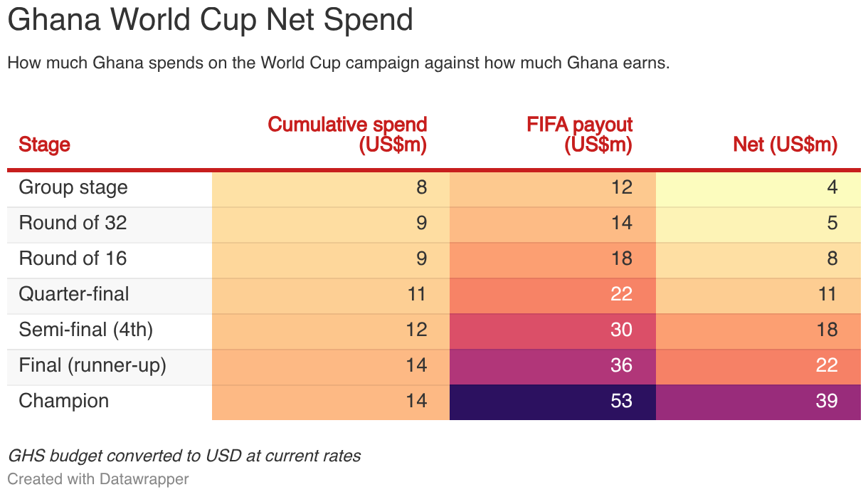The width and height of the screenshot is (868, 497).
Task: Select the Cumulative spend column header
Action: (x=347, y=135)
